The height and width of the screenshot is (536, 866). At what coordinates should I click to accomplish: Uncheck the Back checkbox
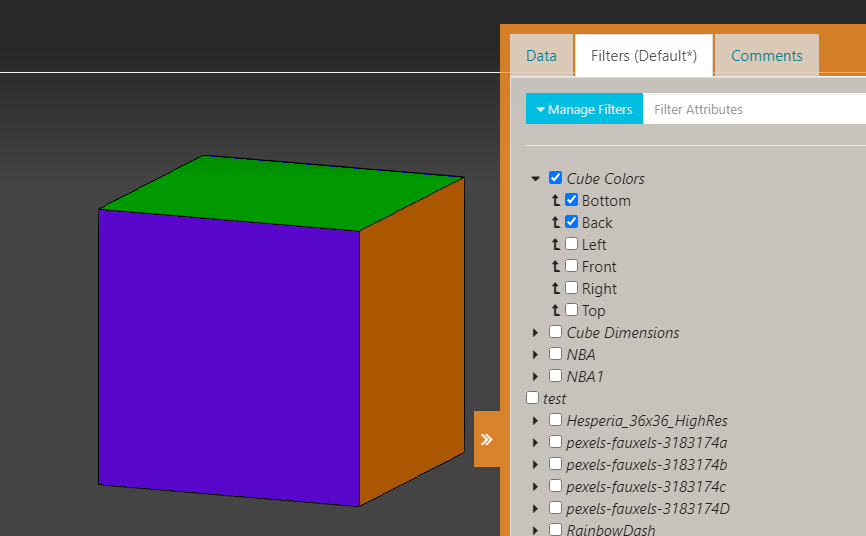572,222
